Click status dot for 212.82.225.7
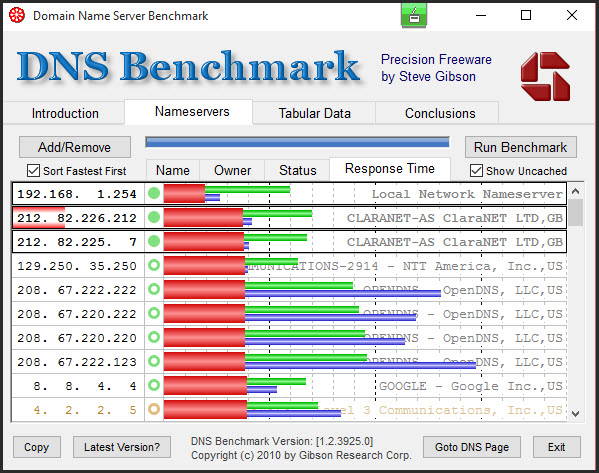 click(x=154, y=241)
